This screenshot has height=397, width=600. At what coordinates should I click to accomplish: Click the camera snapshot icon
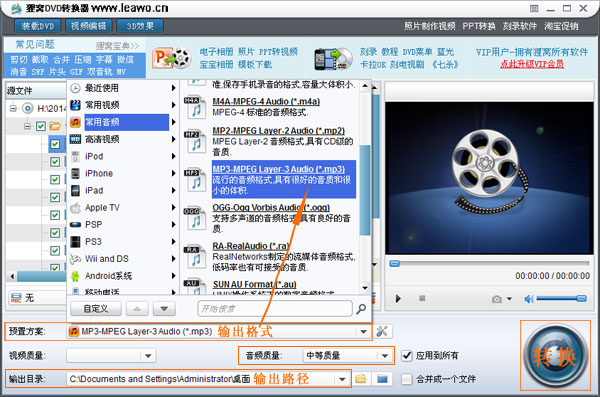(x=497, y=299)
